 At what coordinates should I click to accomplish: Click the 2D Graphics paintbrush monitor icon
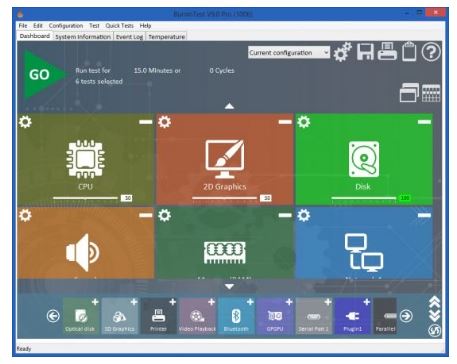tap(225, 159)
